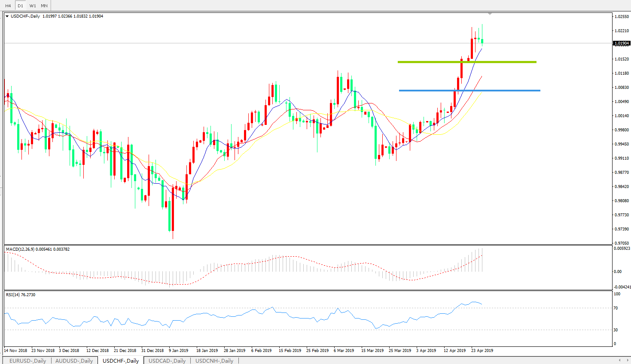The height and width of the screenshot is (364, 631).
Task: Expand the triangle menu beside USDCHF title
Action: 7,16
